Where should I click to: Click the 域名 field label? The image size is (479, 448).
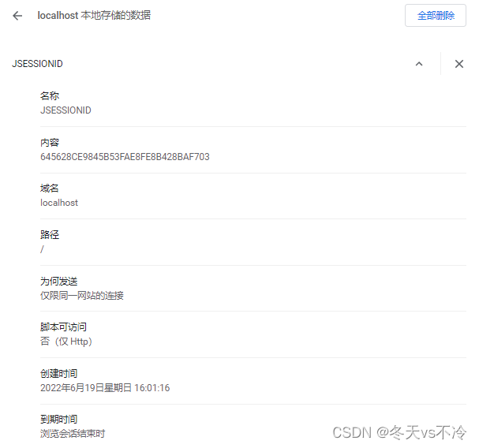49,189
